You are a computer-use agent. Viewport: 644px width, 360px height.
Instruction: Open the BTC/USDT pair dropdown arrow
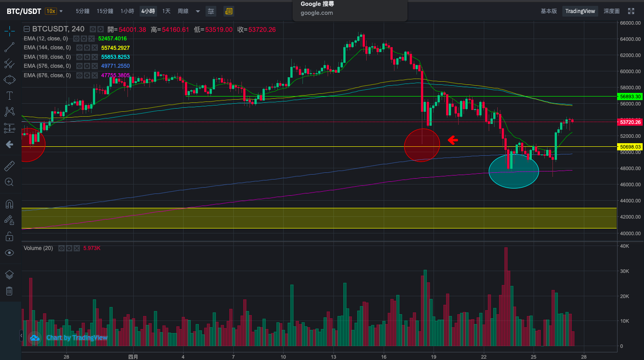[61, 11]
